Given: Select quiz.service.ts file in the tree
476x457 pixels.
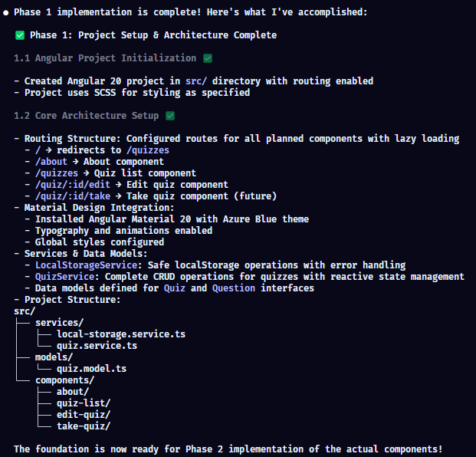Looking at the screenshot, I should tap(97, 346).
